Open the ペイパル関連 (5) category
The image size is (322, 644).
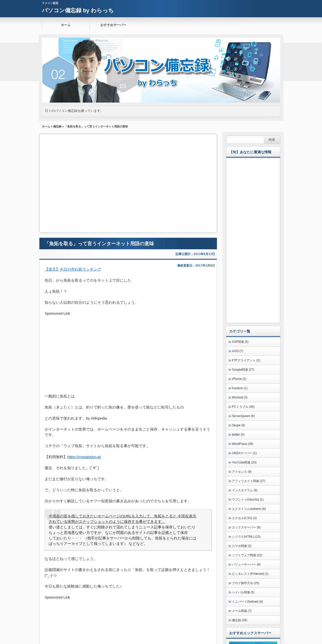click(253, 592)
